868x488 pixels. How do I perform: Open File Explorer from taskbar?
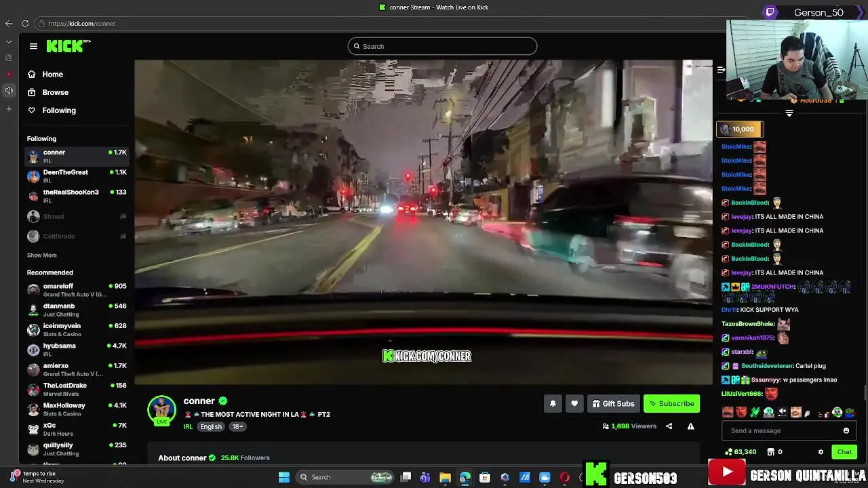click(445, 477)
